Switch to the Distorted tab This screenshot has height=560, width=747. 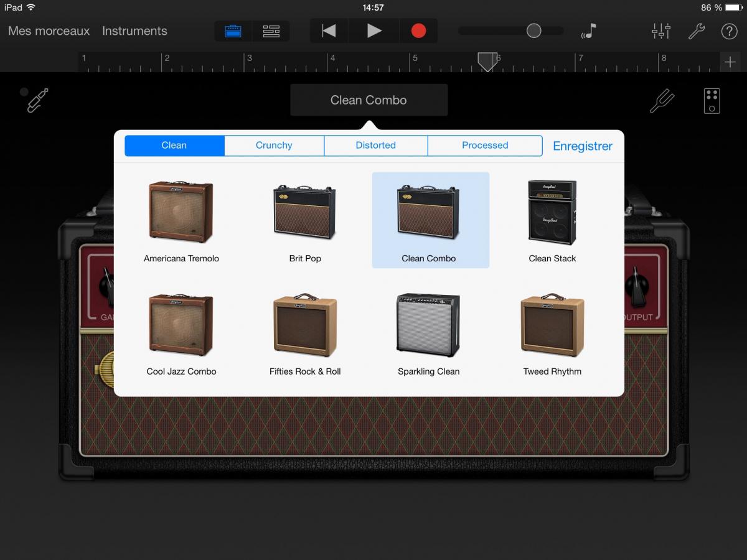click(x=376, y=146)
